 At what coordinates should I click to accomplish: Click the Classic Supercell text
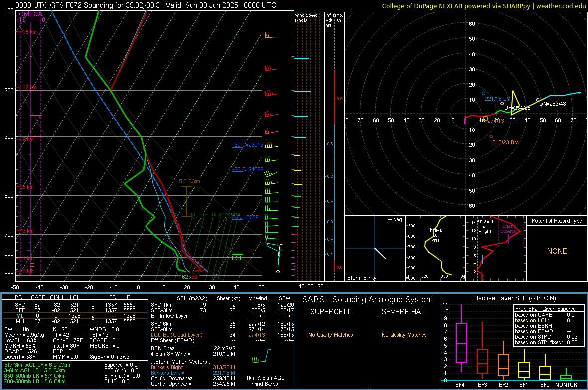(509, 229)
